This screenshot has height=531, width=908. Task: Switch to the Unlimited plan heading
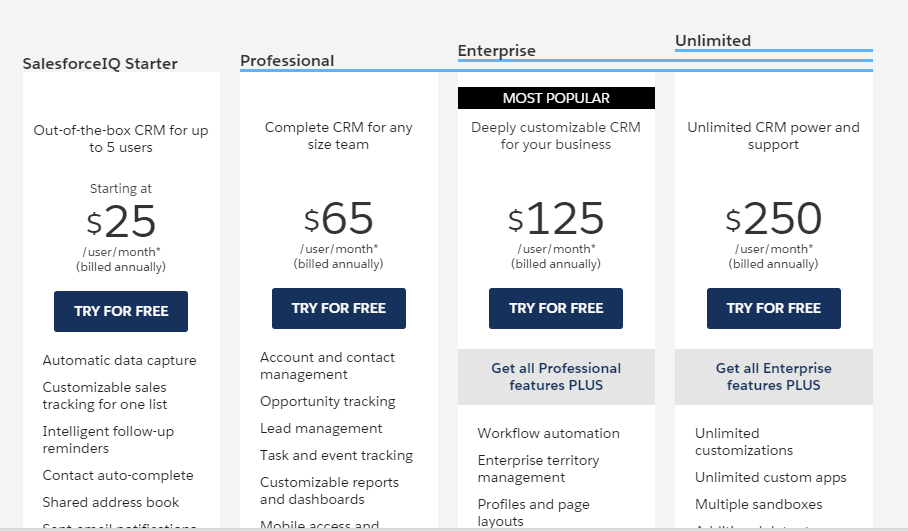pos(712,41)
